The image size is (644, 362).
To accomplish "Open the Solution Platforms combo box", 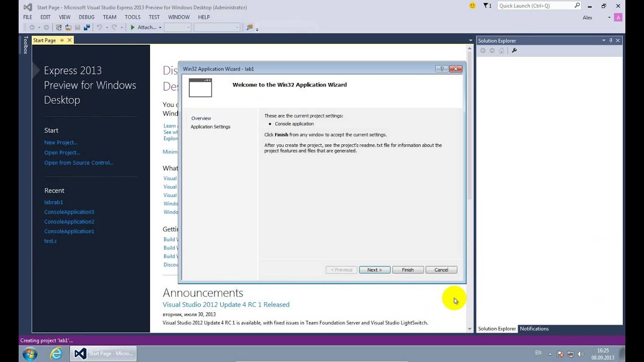I will (217, 27).
